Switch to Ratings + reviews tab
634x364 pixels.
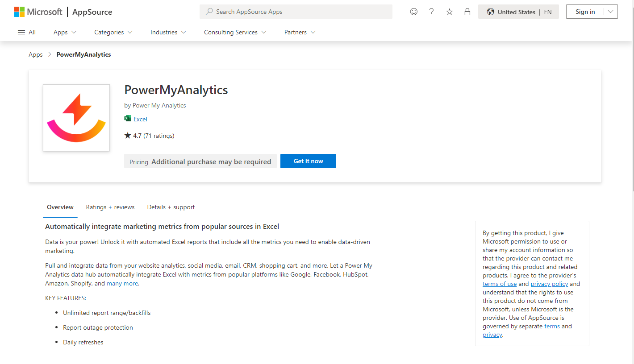(110, 207)
